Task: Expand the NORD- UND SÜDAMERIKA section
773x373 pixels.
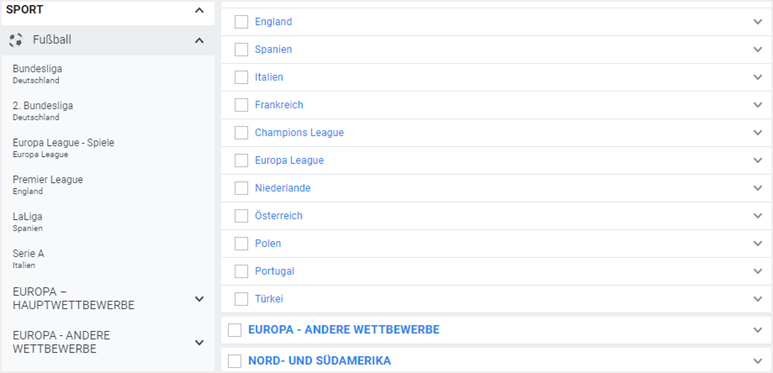Action: click(x=758, y=361)
